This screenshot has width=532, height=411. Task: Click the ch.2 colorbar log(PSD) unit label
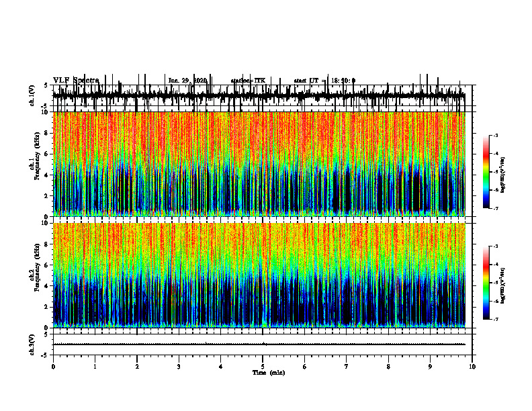[x=503, y=285]
